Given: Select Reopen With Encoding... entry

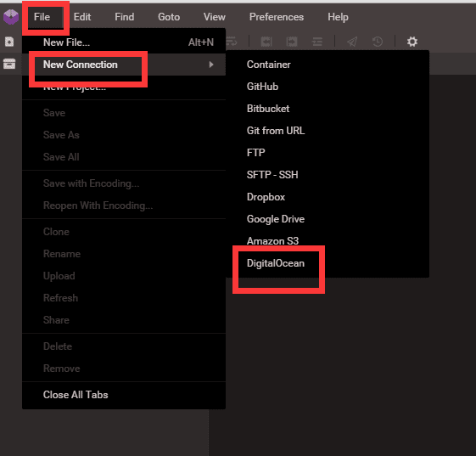Looking at the screenshot, I should 124,205.
